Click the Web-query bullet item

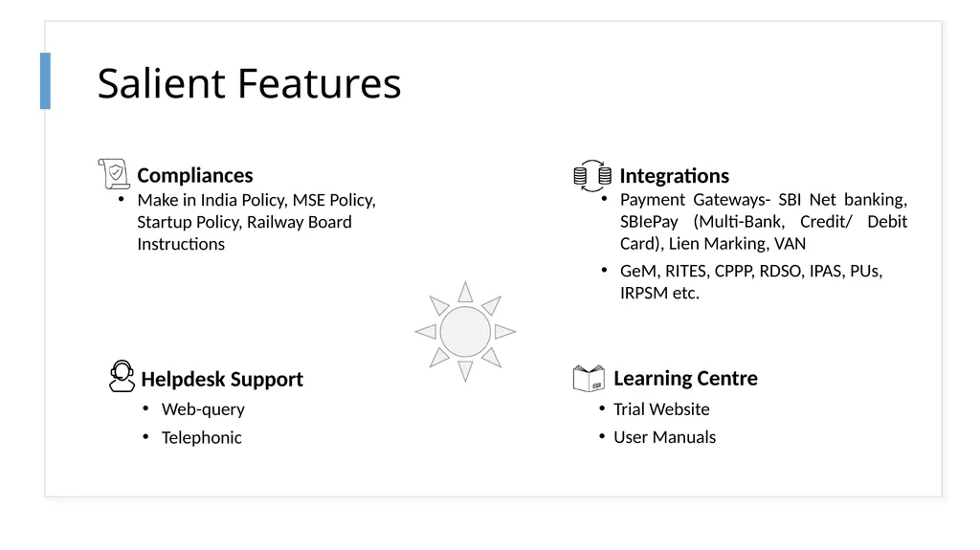pos(203,409)
